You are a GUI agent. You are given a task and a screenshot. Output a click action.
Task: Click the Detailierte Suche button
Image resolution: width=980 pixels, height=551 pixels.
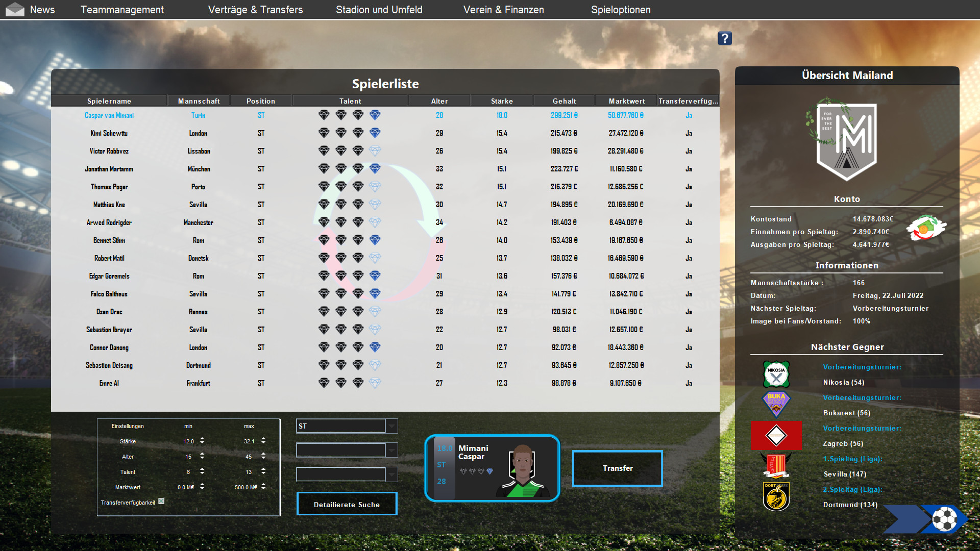[347, 504]
